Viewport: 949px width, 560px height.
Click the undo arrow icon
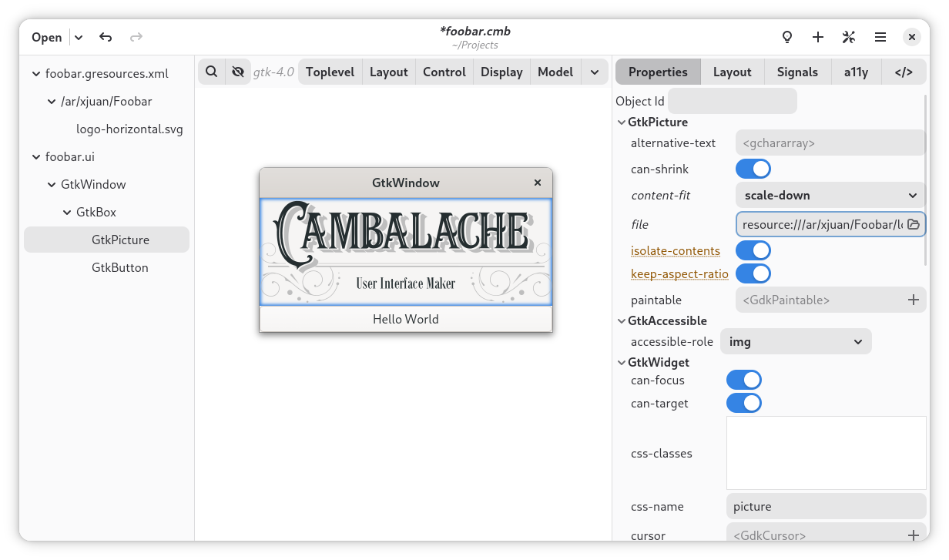pyautogui.click(x=106, y=37)
